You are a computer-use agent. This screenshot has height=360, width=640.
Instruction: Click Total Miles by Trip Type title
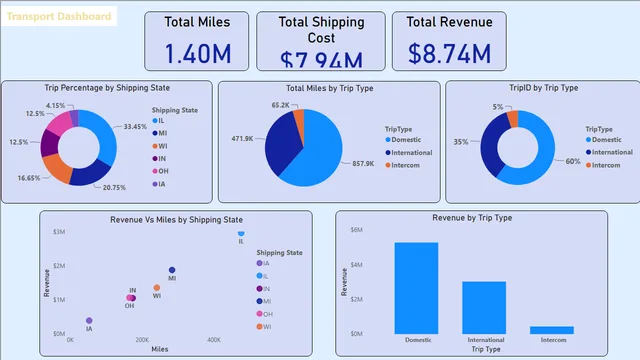pos(329,88)
